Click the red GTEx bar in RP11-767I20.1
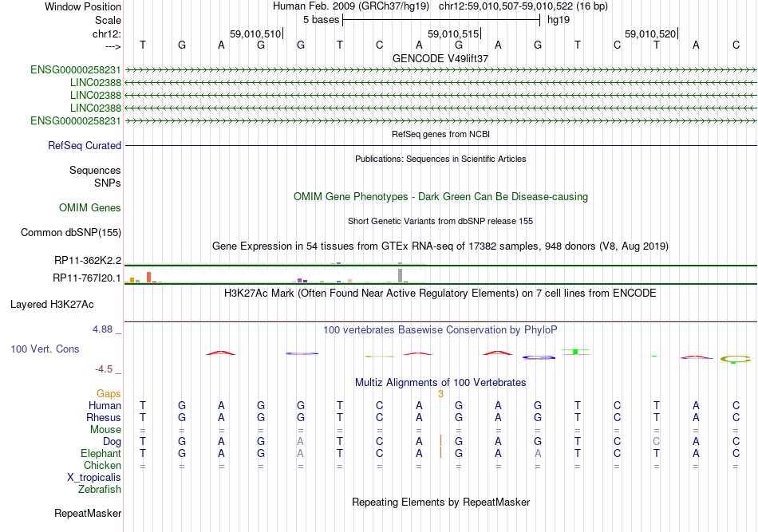Image resolution: width=758 pixels, height=532 pixels. click(149, 277)
